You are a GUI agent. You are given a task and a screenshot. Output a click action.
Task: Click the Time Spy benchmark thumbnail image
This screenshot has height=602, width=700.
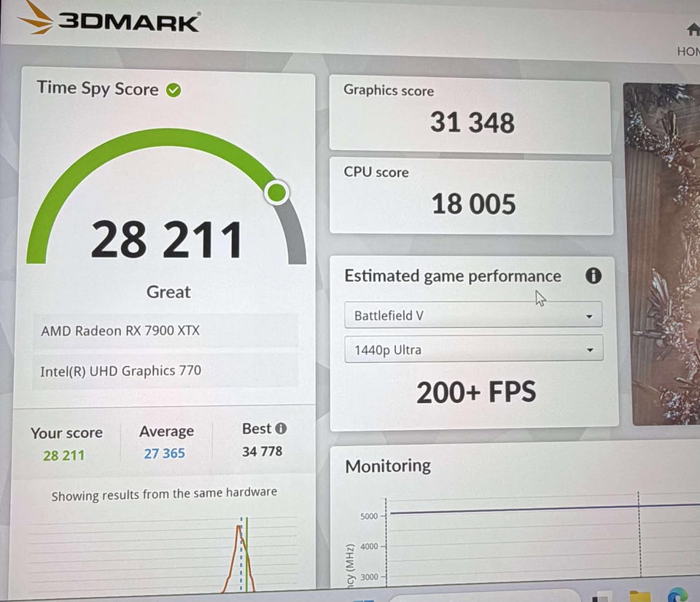point(661,254)
